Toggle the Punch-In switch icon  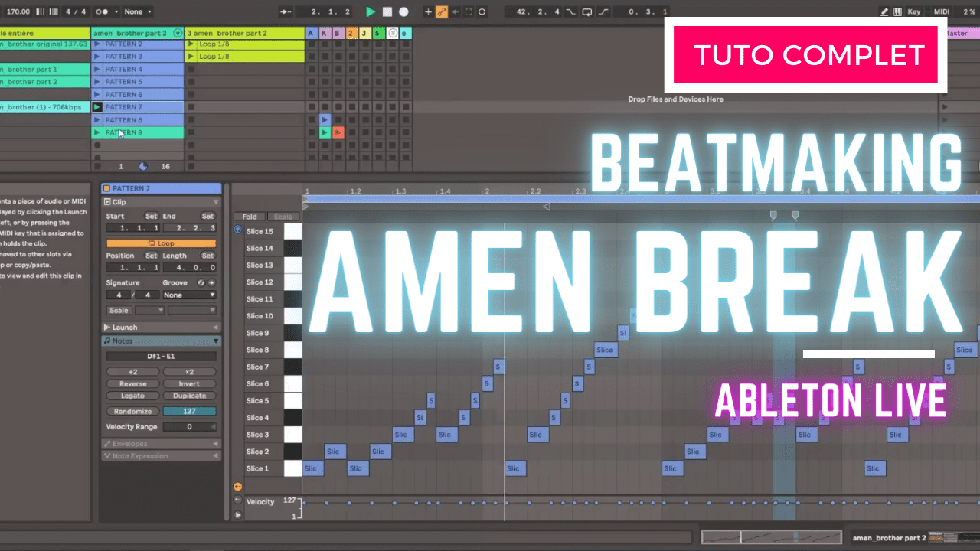pos(571,12)
